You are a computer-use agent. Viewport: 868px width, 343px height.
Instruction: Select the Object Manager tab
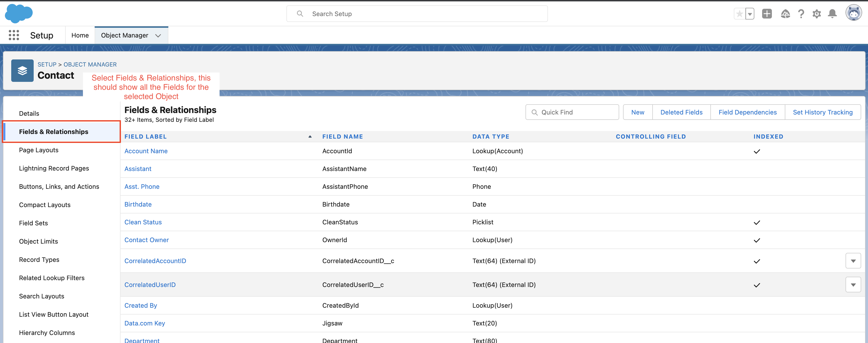125,35
